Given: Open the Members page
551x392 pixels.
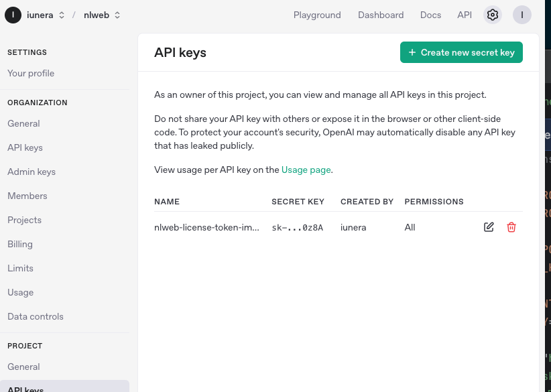Looking at the screenshot, I should tap(27, 196).
